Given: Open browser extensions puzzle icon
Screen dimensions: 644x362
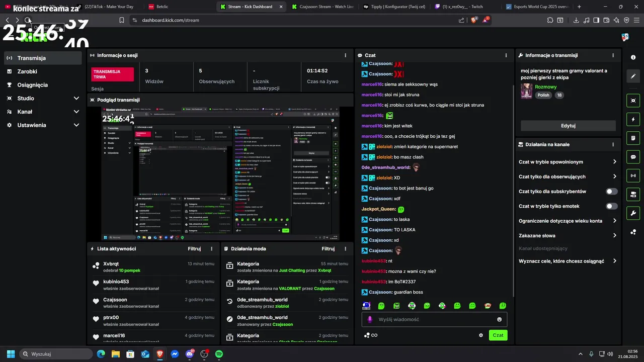Looking at the screenshot, I should 550,20.
